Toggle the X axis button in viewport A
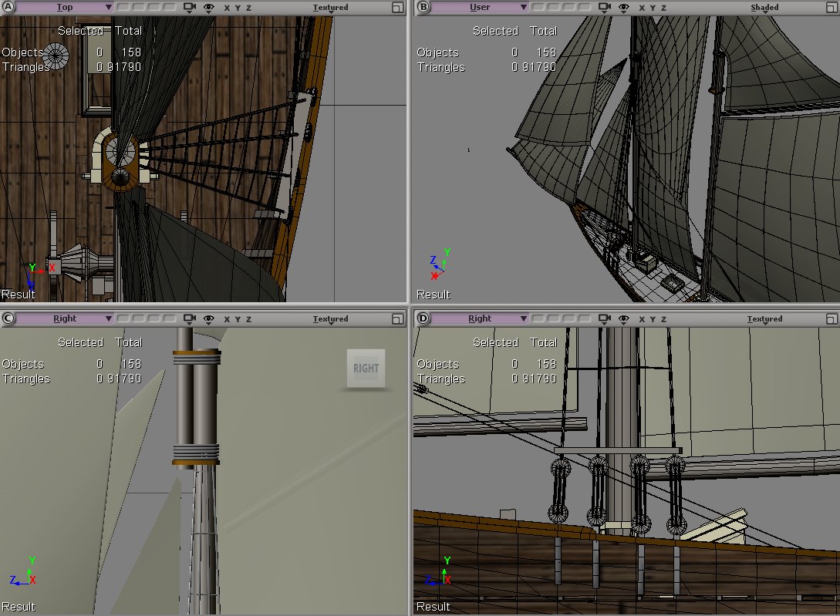Viewport: 840px width, 616px height. pyautogui.click(x=227, y=8)
